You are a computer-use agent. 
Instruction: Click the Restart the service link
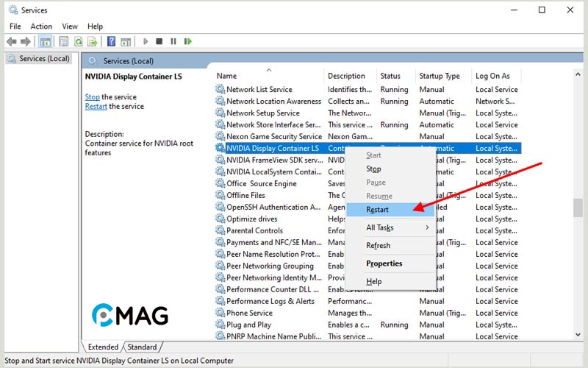coord(96,106)
